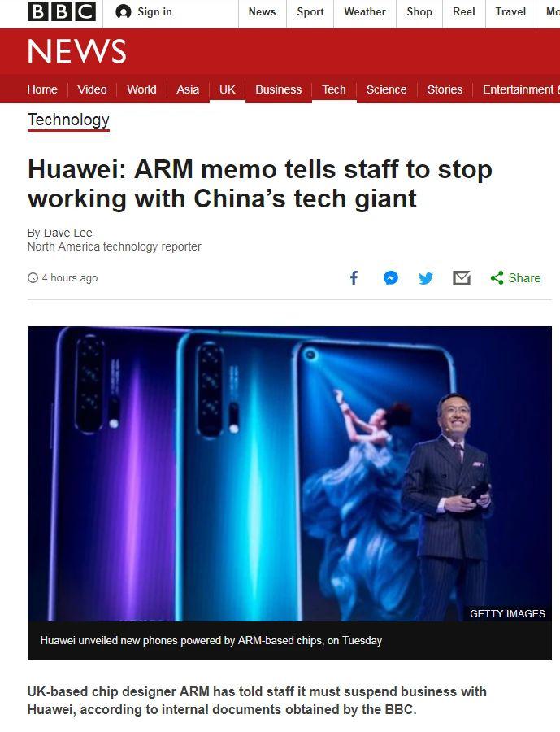Viewport: 560px width, 732px height.
Task: Share the article on Facebook
Action: 354,278
